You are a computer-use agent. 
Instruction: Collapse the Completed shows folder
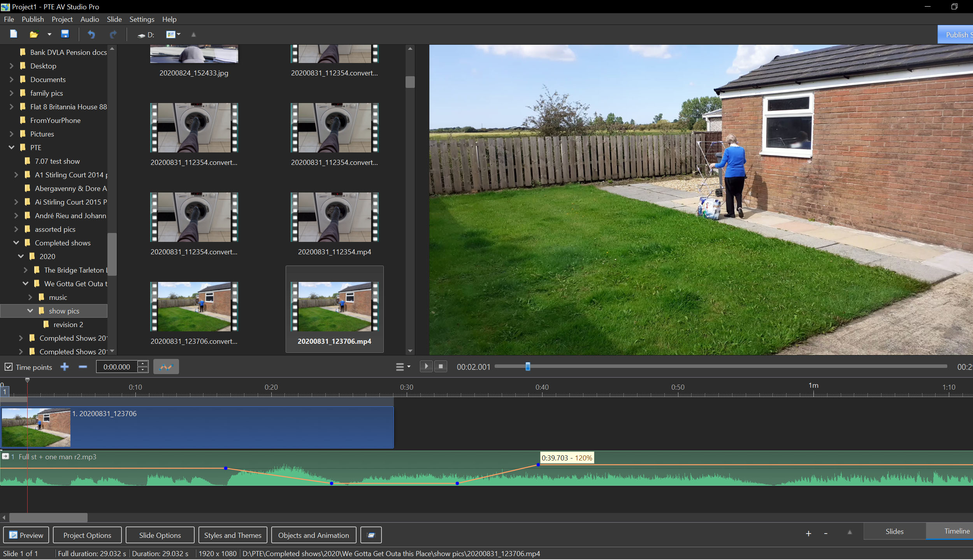tap(16, 243)
